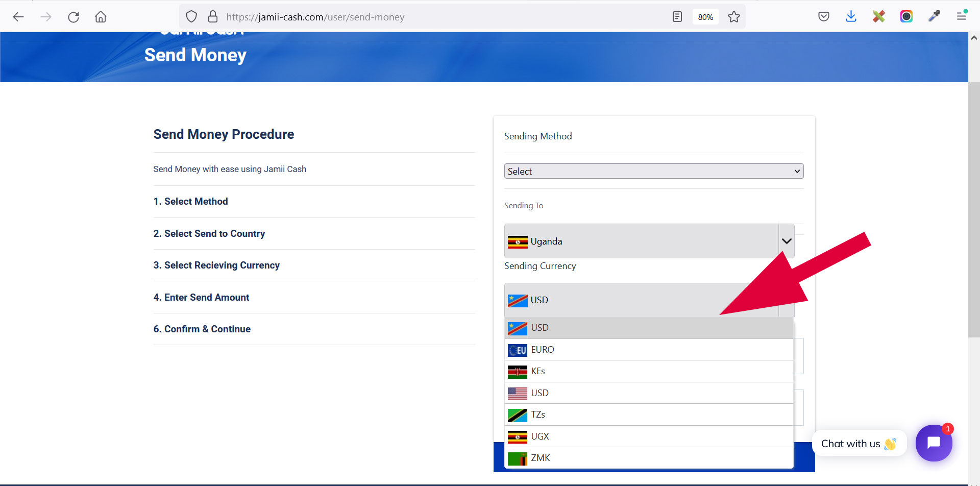
Task: Click the page URL address field
Action: (x=408, y=17)
